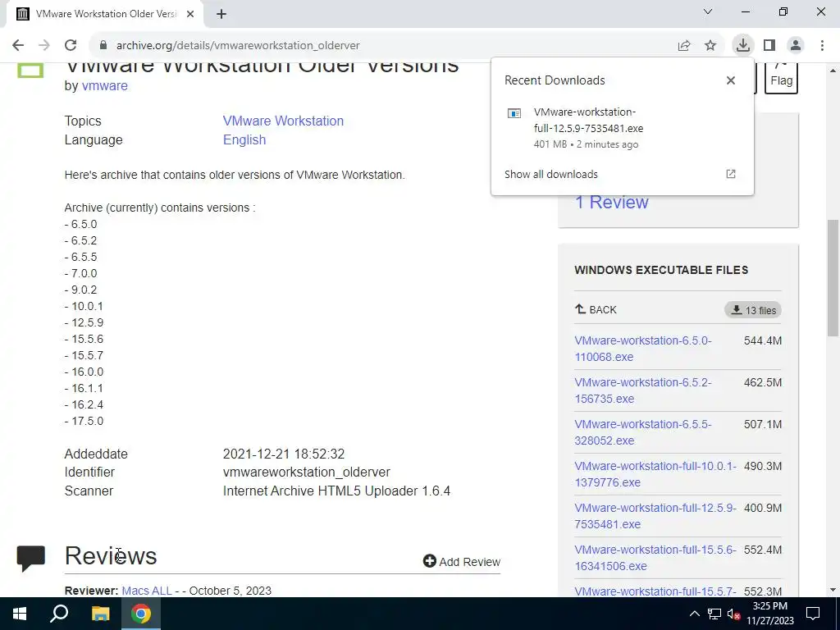Screen dimensions: 840x630
Task: Open the VMware Workstation topic link
Action: [283, 121]
